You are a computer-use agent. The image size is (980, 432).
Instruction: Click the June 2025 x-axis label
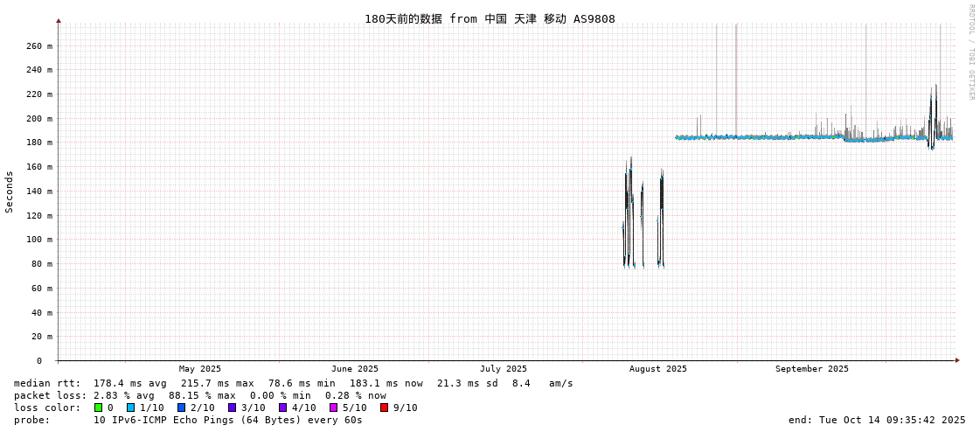[x=355, y=369]
